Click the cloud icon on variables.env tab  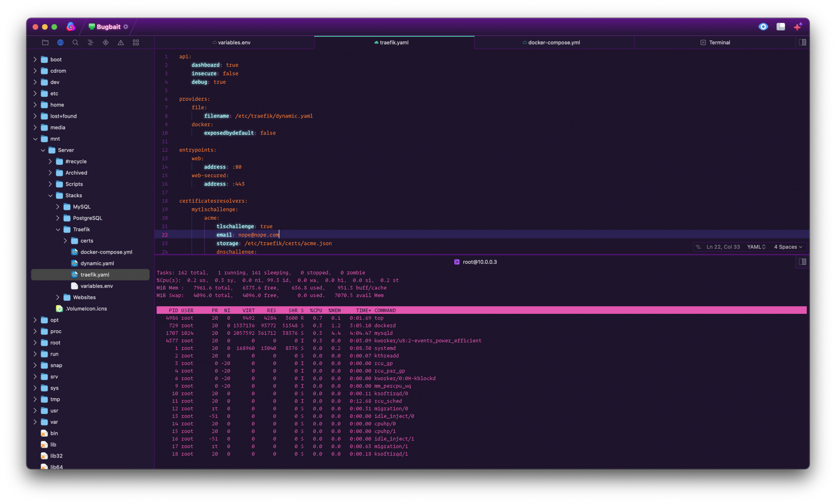coord(214,43)
